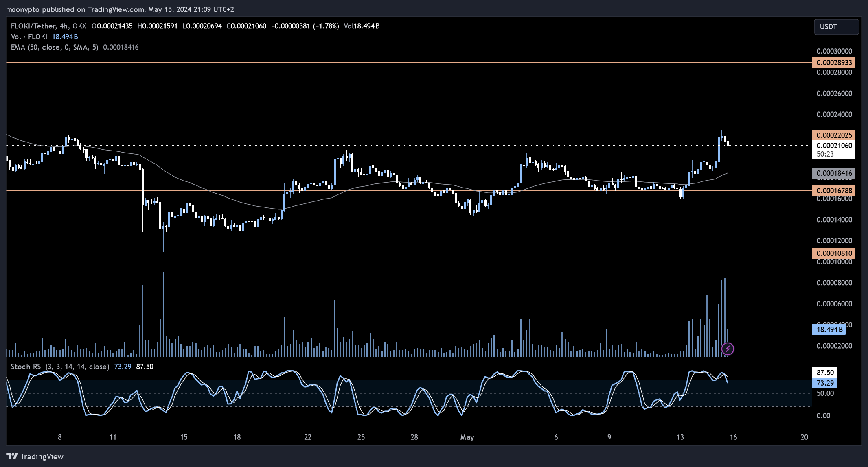Click the FLOKI/Tether, 4h, OKX symbol title

(x=48, y=26)
